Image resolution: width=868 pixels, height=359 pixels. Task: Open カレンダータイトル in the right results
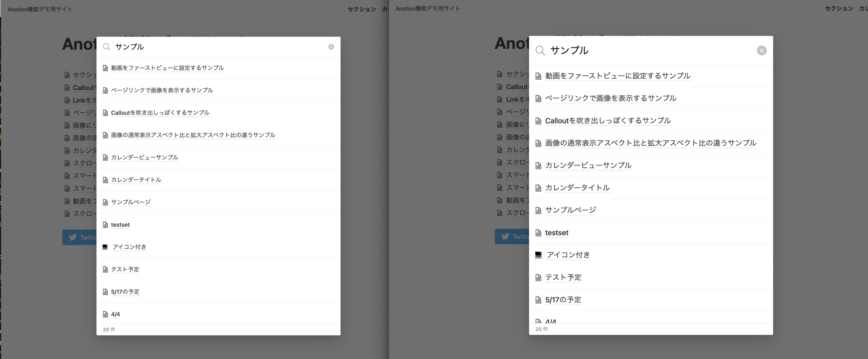click(x=577, y=188)
